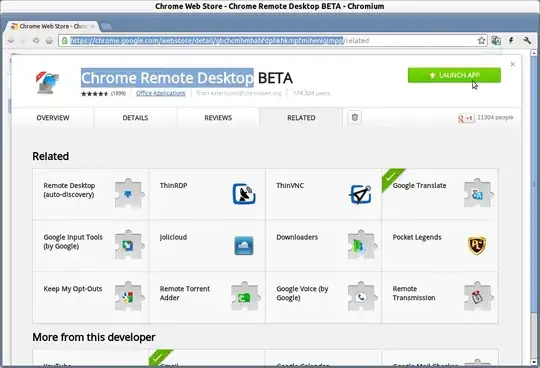Open the wrench settings menu
The height and width of the screenshot is (368, 540).
[527, 41]
